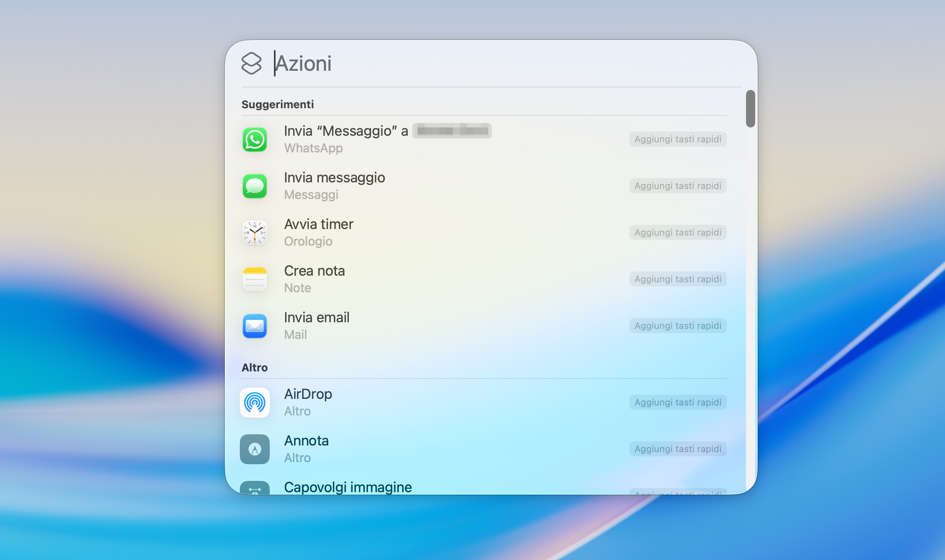Click the Annota markup icon
The image size is (945, 560).
[254, 449]
